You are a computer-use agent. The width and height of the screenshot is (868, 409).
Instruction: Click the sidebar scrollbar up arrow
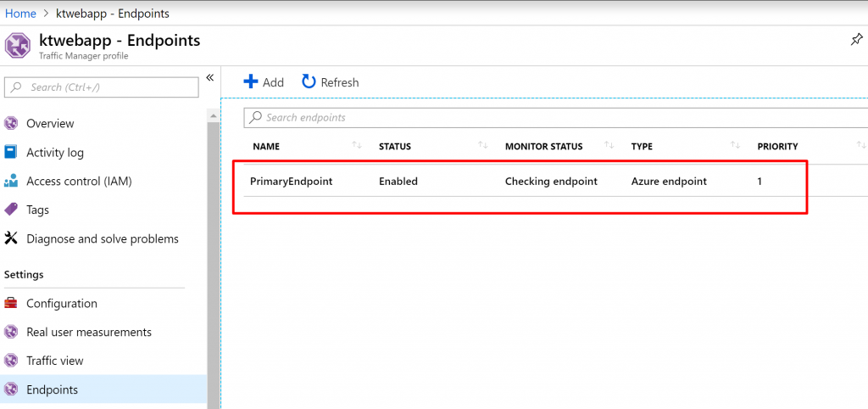pyautogui.click(x=214, y=115)
